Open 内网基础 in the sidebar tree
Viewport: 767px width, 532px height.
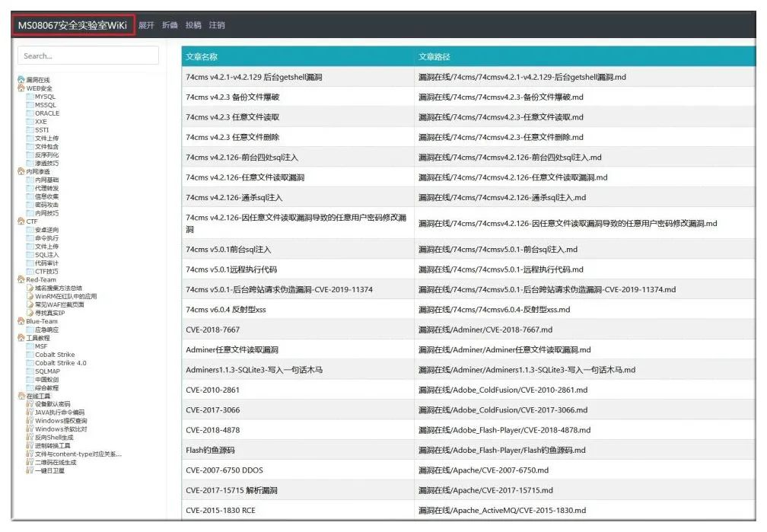[46, 180]
